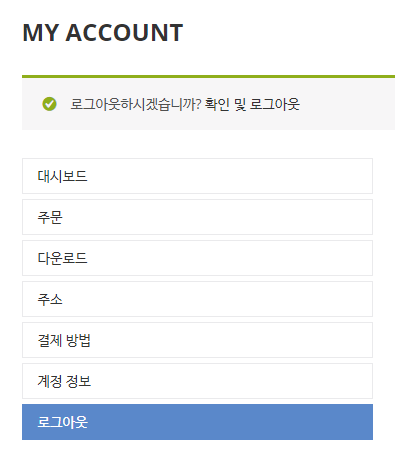Select the active 로그아웃 navigation button

coord(197,422)
